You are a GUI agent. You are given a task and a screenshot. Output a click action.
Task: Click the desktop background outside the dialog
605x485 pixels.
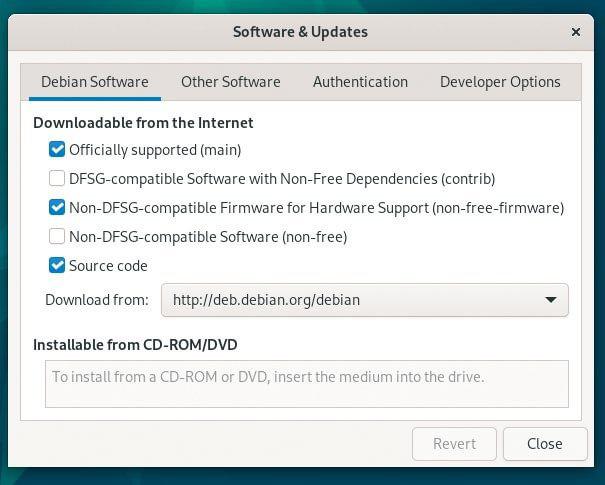301,477
